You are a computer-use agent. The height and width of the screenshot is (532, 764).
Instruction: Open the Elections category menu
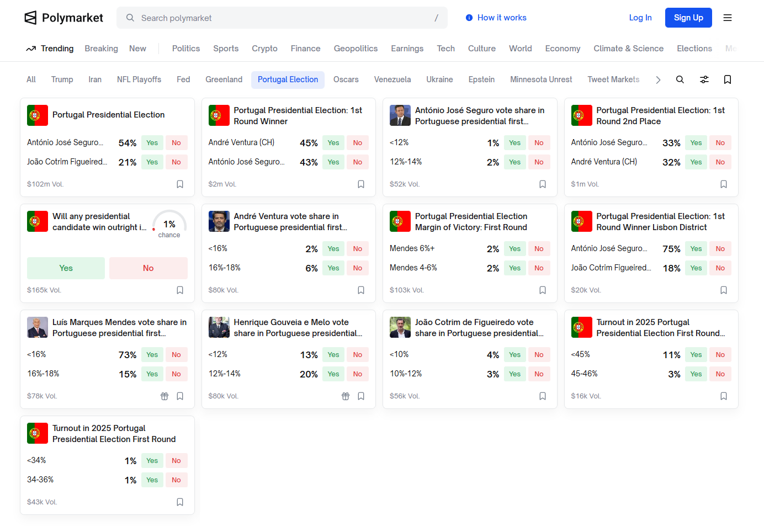pyautogui.click(x=694, y=49)
